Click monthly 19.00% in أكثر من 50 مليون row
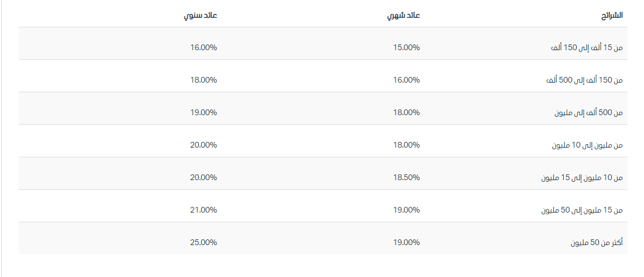The height and width of the screenshot is (277, 644). coord(406,242)
